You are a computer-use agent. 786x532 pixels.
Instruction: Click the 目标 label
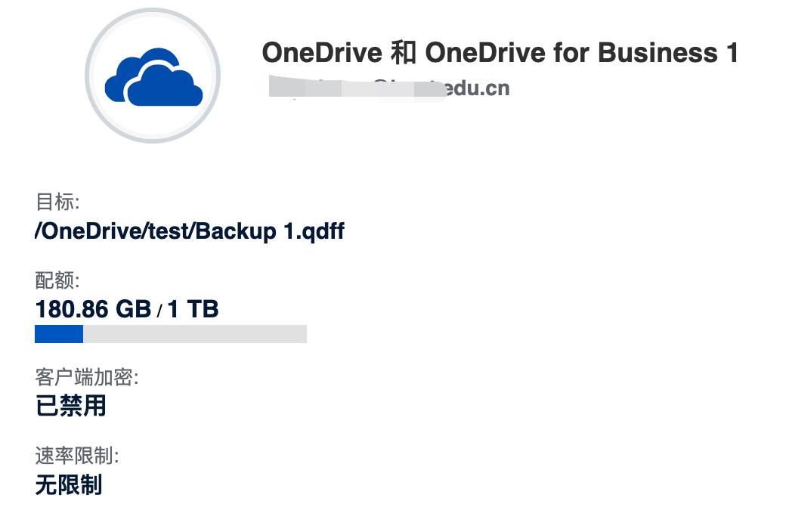57,202
